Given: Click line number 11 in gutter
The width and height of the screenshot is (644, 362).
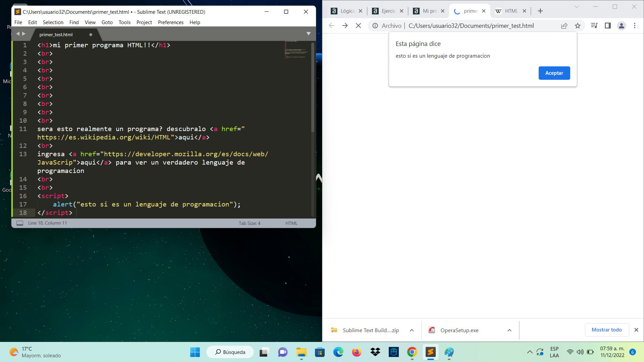Looking at the screenshot, I should click(23, 129).
